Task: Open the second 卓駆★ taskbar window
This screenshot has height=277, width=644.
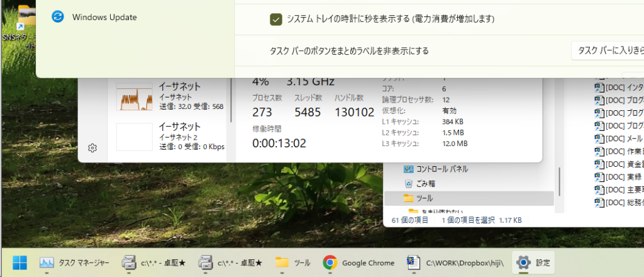Action: [231, 263]
